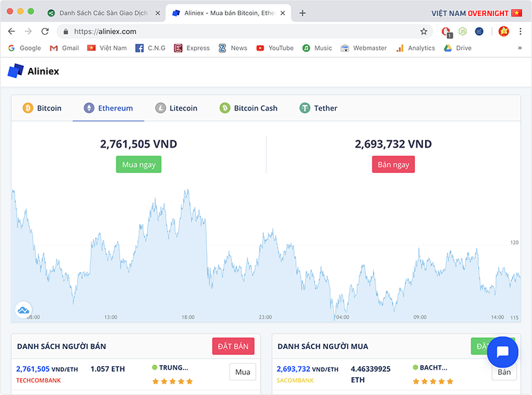Switch to the Tether tab
Screen dimensions: 532x395
point(318,108)
